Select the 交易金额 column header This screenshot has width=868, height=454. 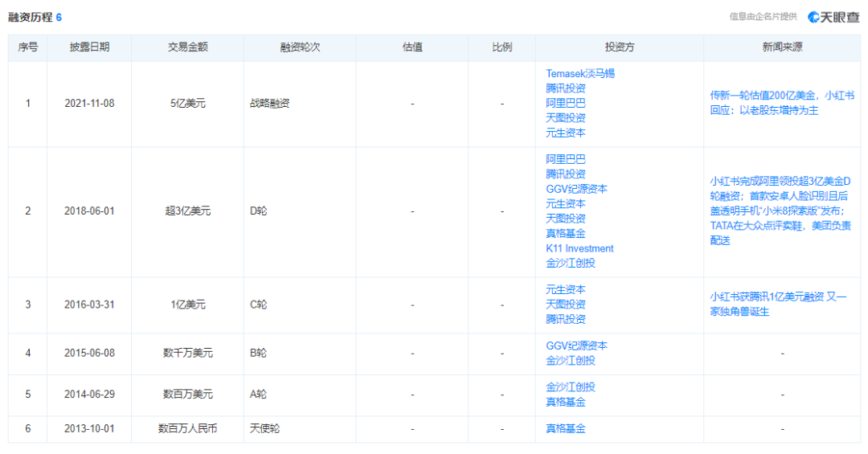click(x=187, y=47)
